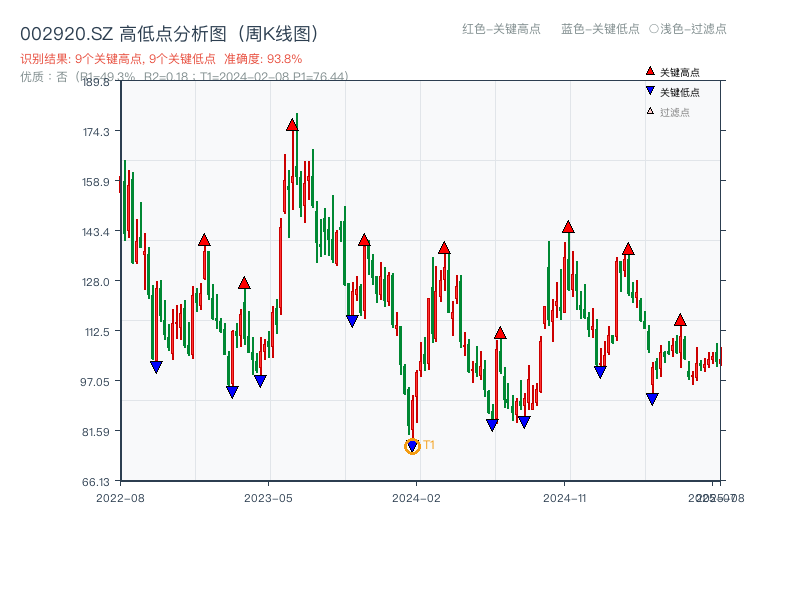Screen dimensions: 800x600
Task: Click the 过滤点 legend label
Action: [x=674, y=112]
